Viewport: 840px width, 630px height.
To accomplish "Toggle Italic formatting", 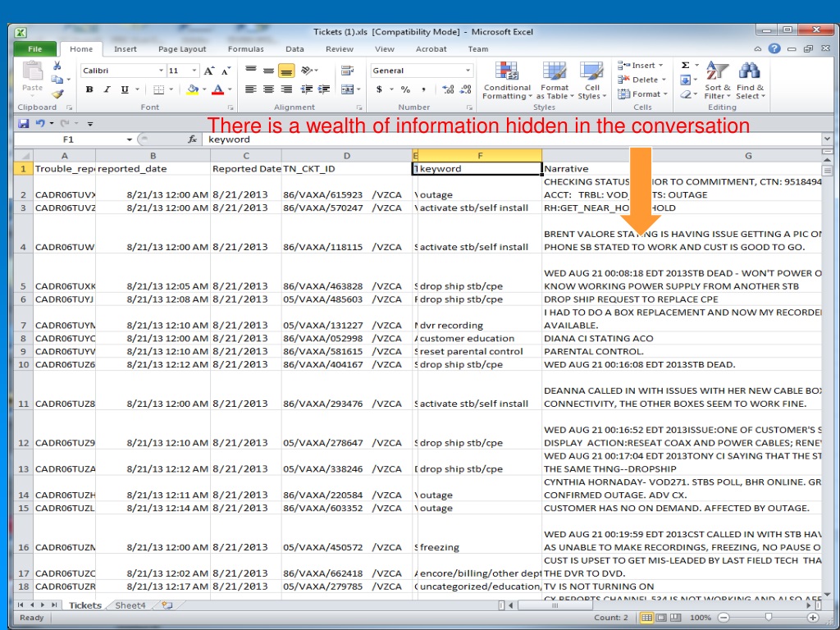I will [107, 89].
